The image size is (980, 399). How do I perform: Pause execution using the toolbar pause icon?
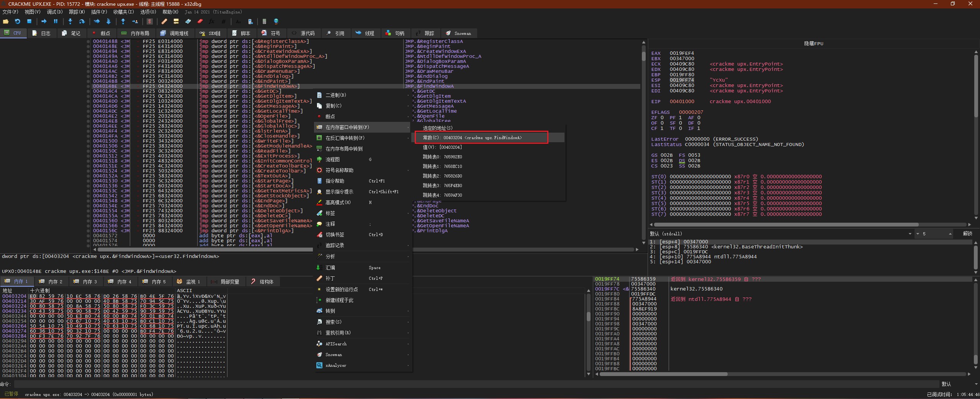pos(56,21)
